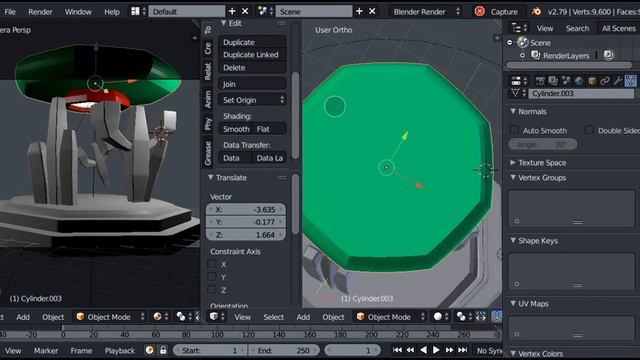
Task: Open the scene browse icon
Action: 265,11
